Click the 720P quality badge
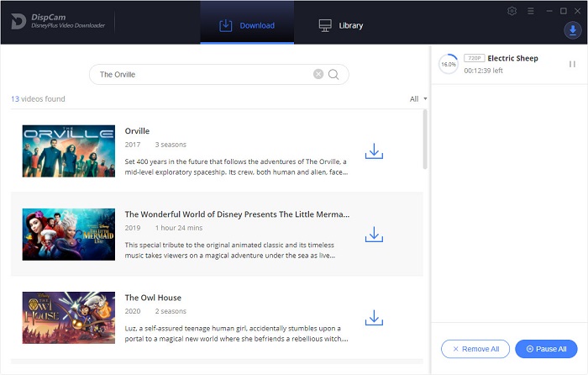The height and width of the screenshot is (375, 588). 474,58
